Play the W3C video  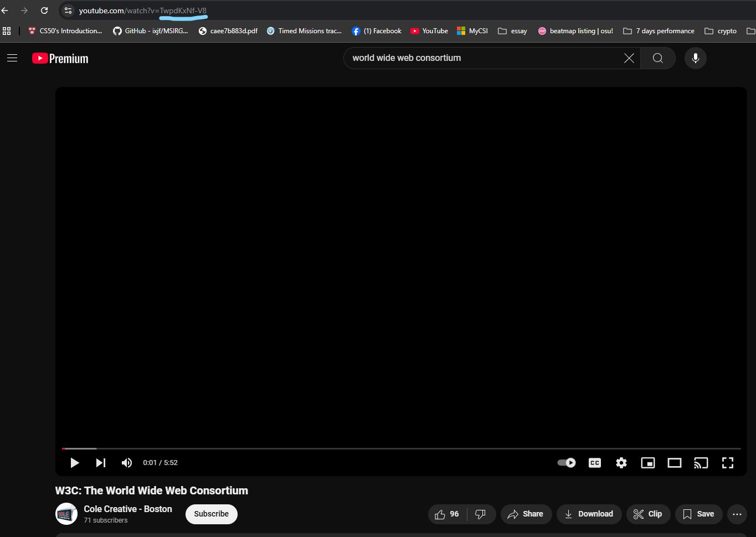75,463
